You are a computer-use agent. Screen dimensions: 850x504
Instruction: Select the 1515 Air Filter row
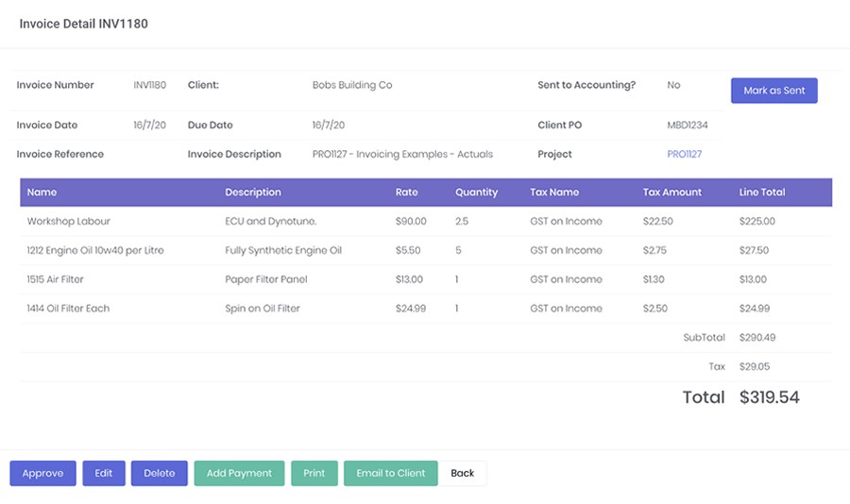click(x=61, y=280)
